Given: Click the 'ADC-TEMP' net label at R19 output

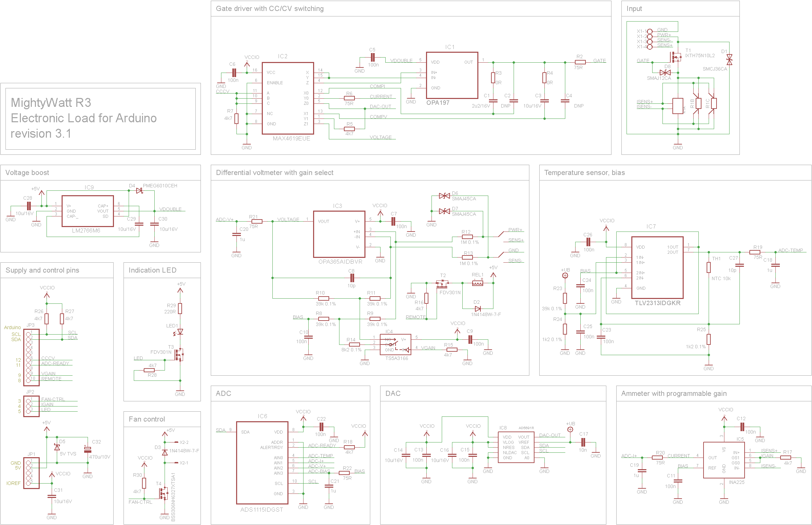Looking at the screenshot, I should [790, 250].
